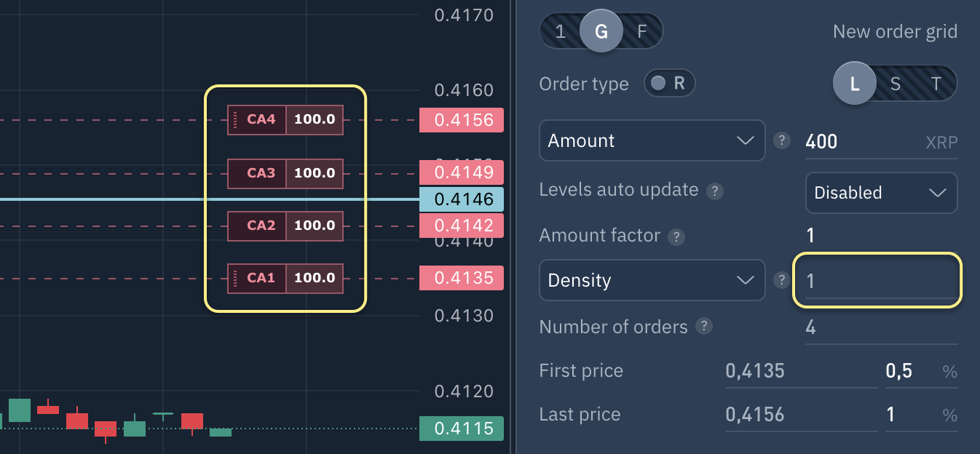Viewport: 980px width, 454px height.
Task: Switch to the F order tab
Action: 641,32
